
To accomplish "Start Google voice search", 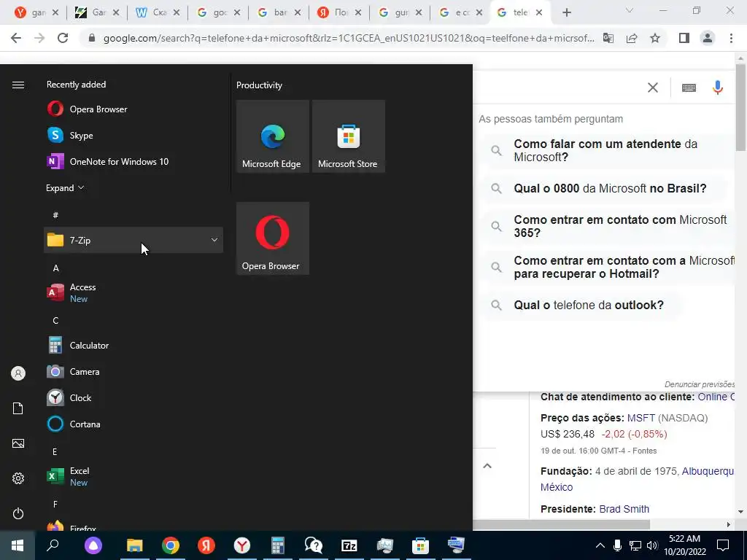I will [x=718, y=87].
